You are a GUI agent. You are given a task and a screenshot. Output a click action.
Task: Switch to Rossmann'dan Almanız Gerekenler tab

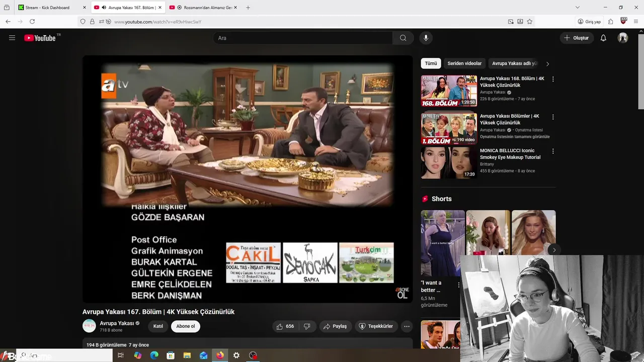[204, 8]
